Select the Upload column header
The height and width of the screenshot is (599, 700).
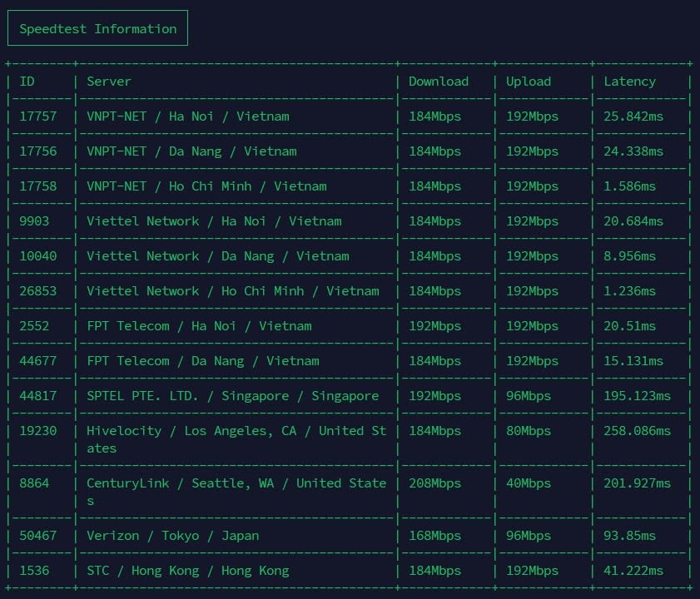[529, 82]
